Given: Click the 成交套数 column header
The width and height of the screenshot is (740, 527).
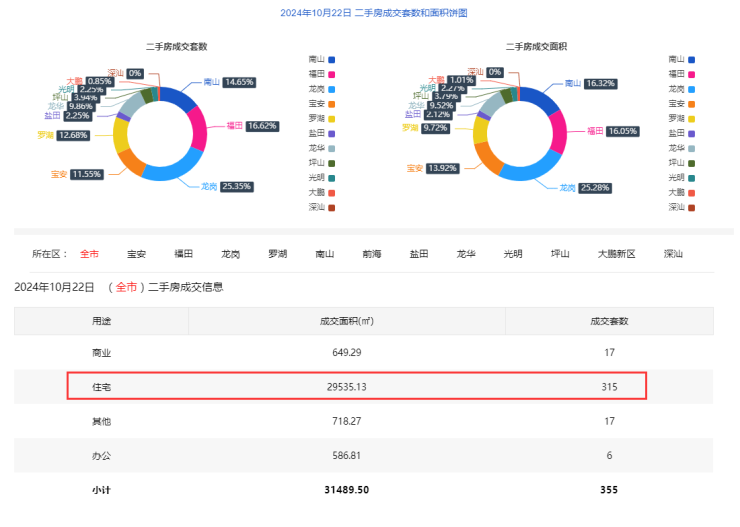Looking at the screenshot, I should click(609, 321).
